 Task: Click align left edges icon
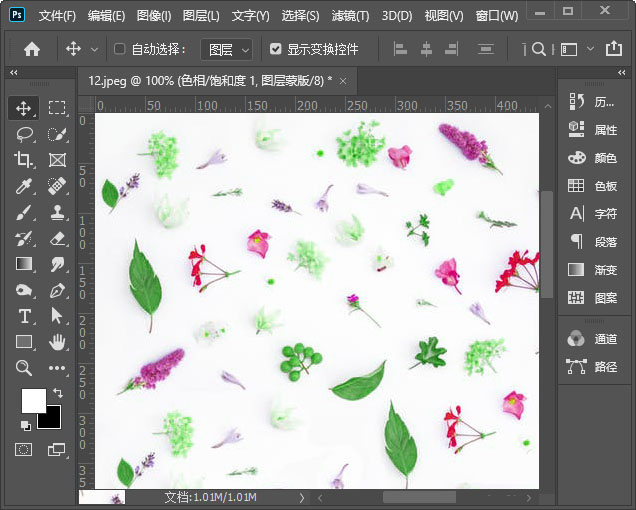[400, 49]
